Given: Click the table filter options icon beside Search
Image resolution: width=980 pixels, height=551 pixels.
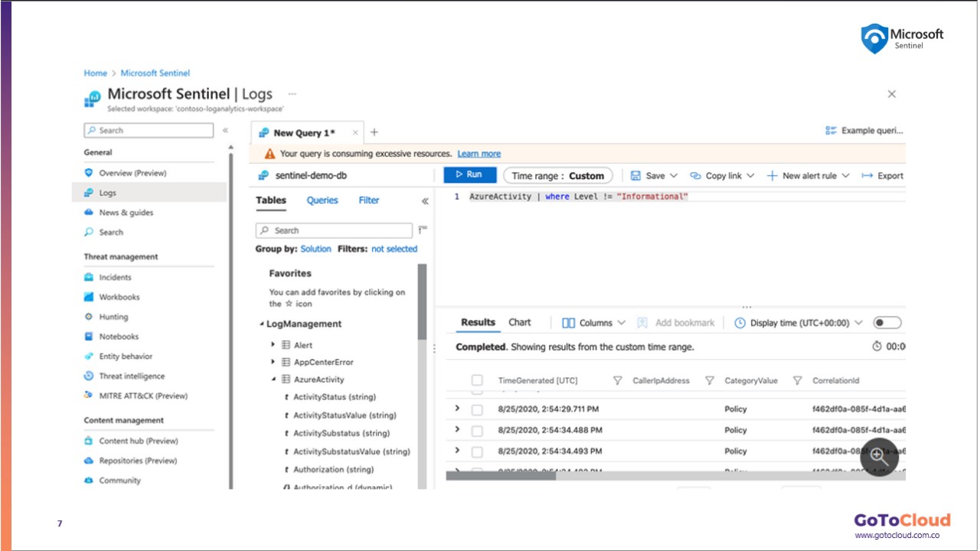Looking at the screenshot, I should 423,230.
